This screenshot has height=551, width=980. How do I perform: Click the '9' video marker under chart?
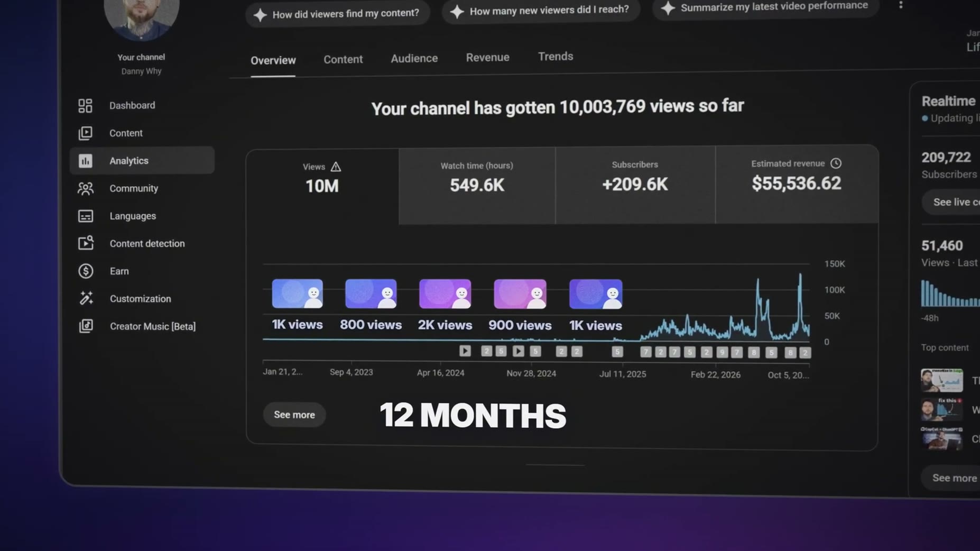pyautogui.click(x=722, y=352)
